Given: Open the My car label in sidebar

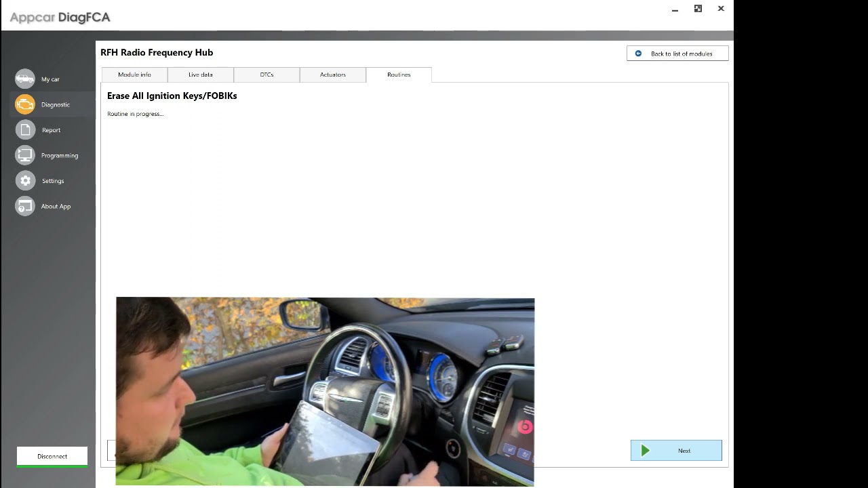Looking at the screenshot, I should tap(50, 79).
